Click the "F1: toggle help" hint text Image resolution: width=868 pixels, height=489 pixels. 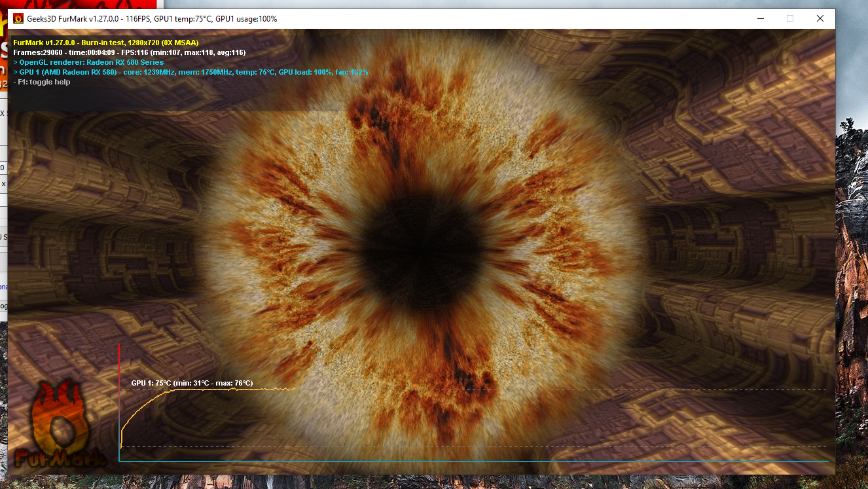click(41, 82)
